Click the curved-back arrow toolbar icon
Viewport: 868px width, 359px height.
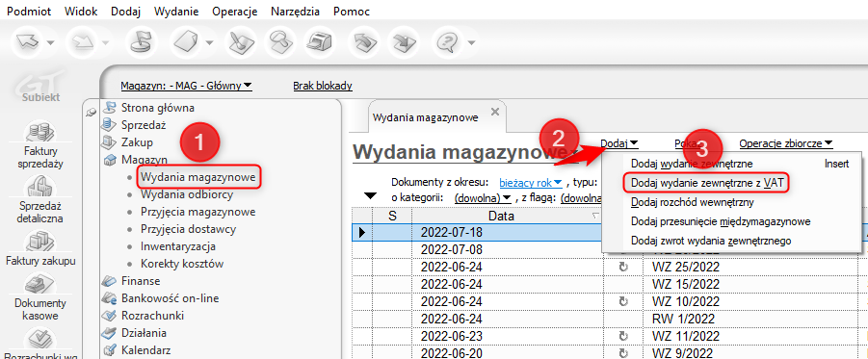pyautogui.click(x=364, y=42)
